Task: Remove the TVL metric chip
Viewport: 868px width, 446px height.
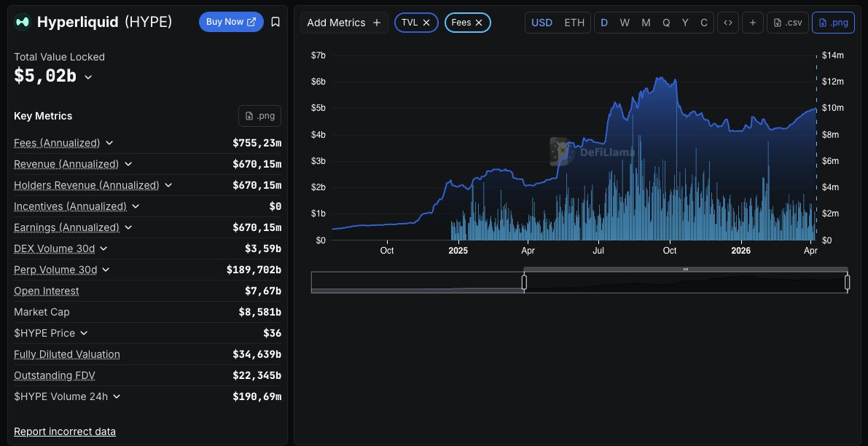Action: (426, 23)
